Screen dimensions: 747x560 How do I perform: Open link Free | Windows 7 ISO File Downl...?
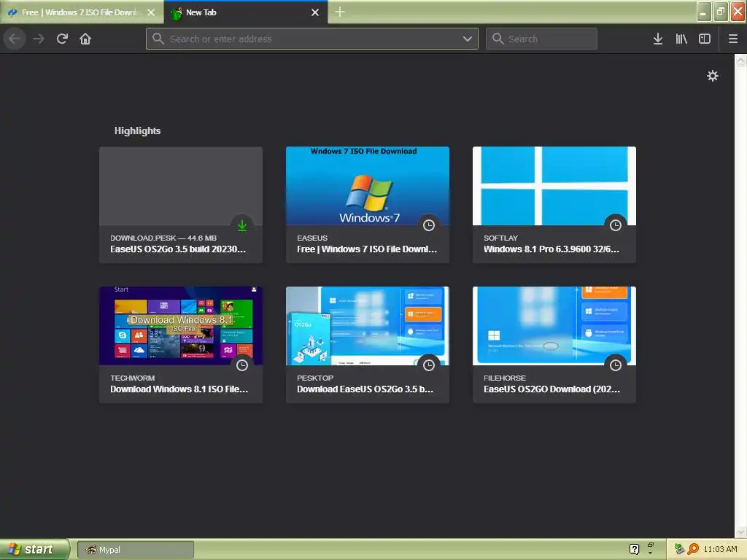coord(367,249)
